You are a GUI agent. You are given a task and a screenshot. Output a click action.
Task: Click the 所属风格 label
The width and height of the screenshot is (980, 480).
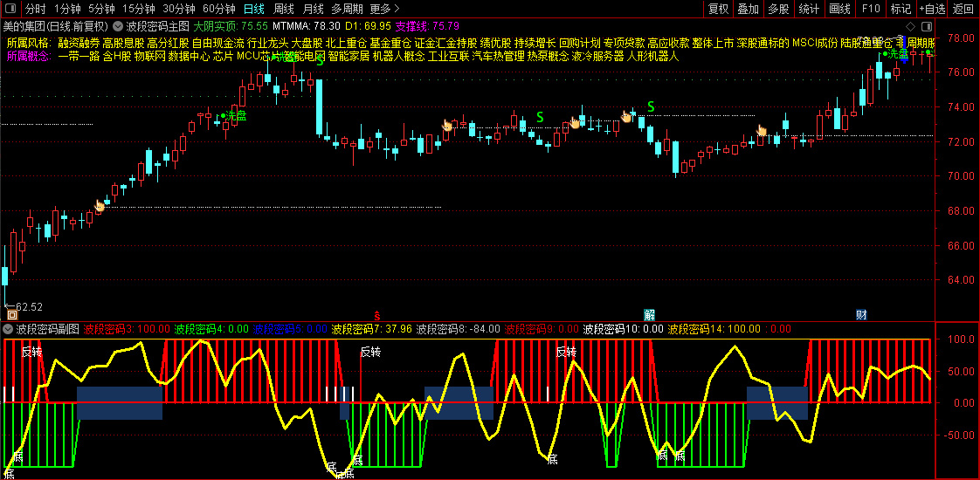tap(31, 43)
